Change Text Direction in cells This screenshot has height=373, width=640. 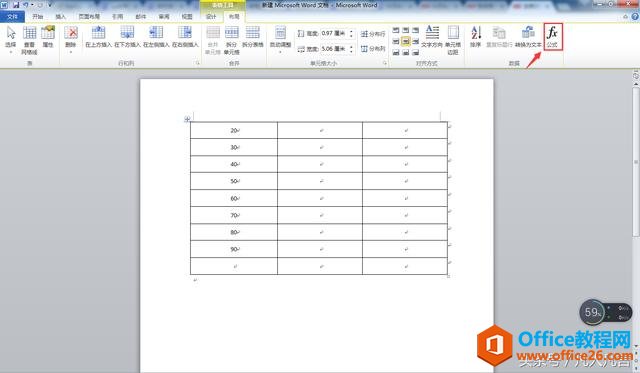(x=432, y=37)
